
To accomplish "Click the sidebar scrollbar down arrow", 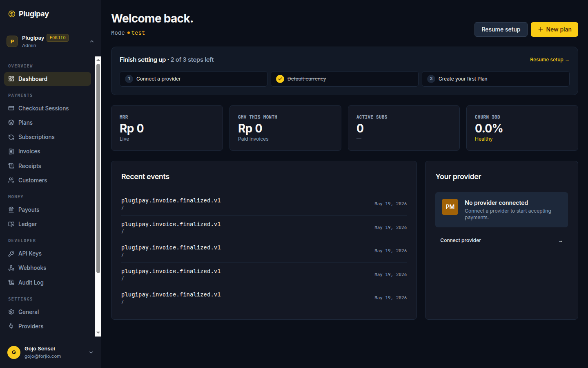I will [98, 333].
